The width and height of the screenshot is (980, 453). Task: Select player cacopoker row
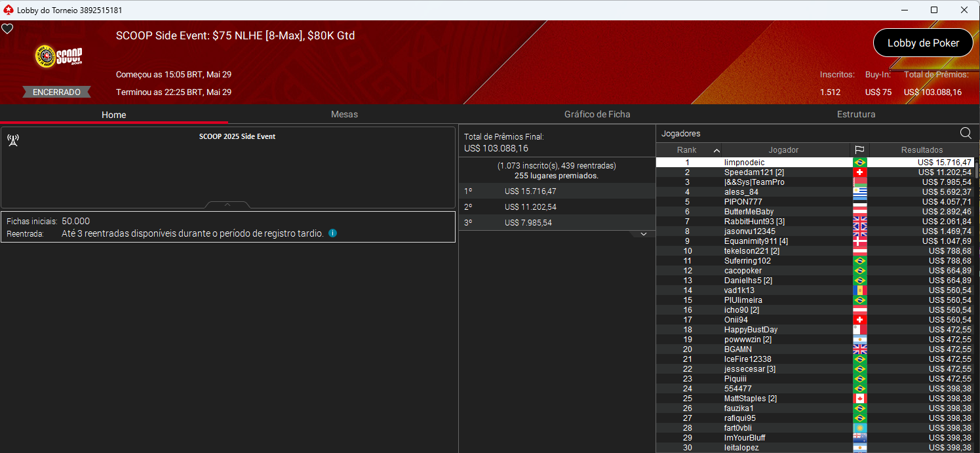click(815, 270)
